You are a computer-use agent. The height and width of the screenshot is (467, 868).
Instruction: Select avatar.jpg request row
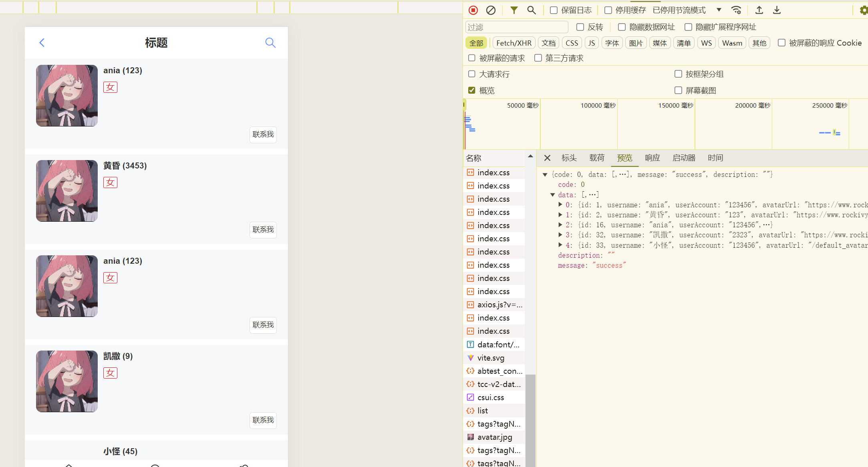click(x=494, y=437)
